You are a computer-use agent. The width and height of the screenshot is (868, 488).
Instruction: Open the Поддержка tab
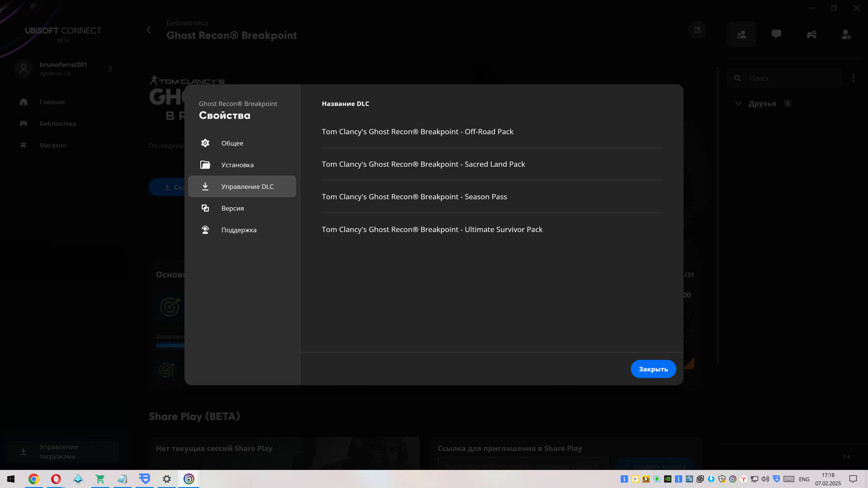click(x=242, y=230)
